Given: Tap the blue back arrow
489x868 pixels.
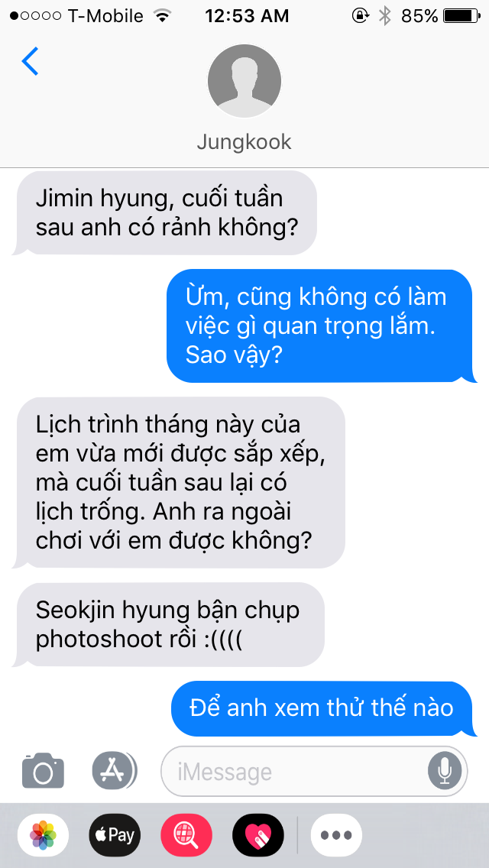Looking at the screenshot, I should 30,61.
